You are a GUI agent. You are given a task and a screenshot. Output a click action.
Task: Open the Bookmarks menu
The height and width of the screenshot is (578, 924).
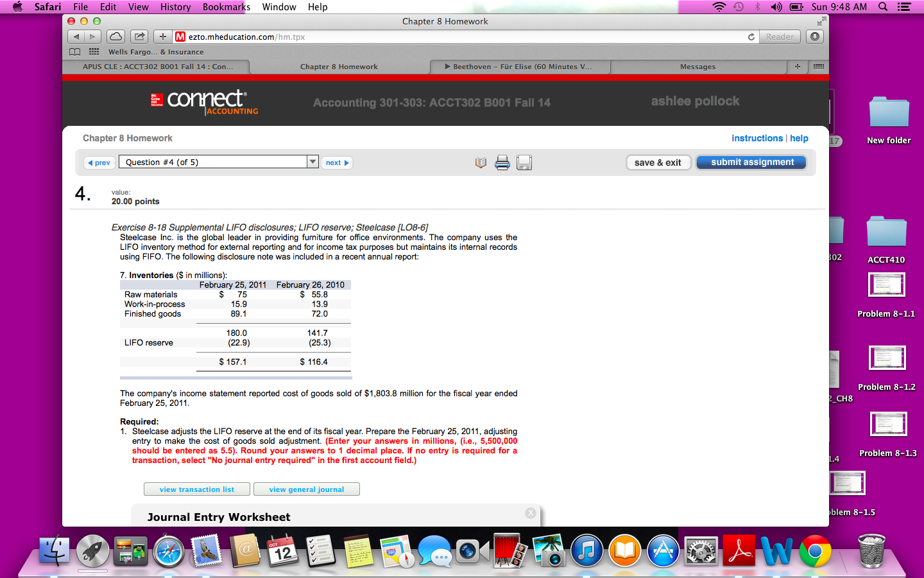click(227, 7)
